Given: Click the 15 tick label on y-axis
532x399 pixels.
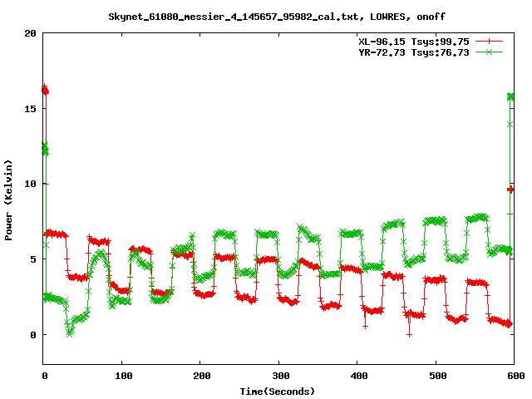Looking at the screenshot, I should coord(30,109).
